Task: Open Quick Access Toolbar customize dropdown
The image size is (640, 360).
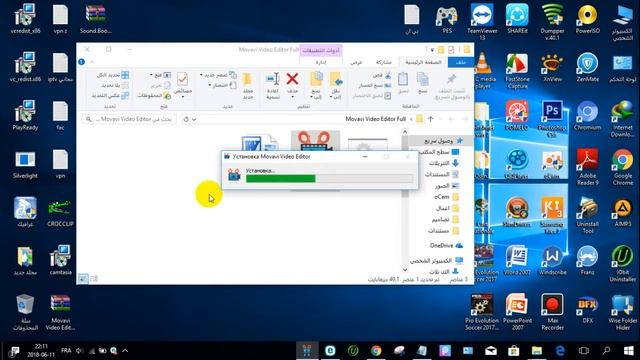Action: 432,50
